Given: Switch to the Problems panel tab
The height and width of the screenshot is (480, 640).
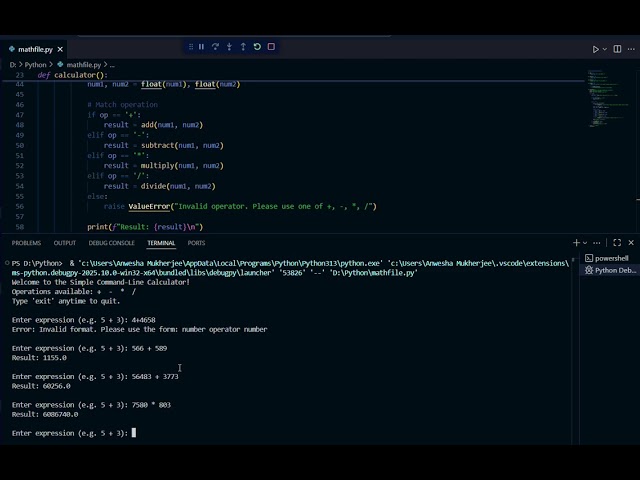Looking at the screenshot, I should [26, 243].
